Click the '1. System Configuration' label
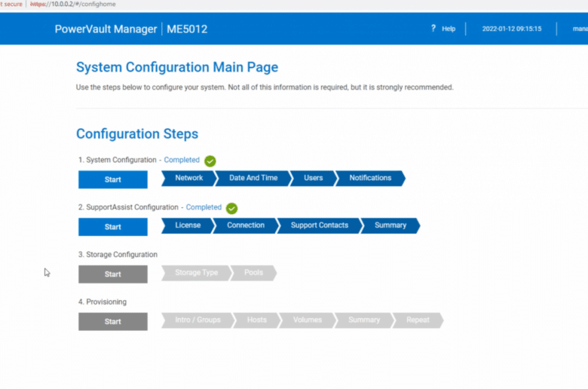Viewport: 588px width, 389px height. [118, 160]
